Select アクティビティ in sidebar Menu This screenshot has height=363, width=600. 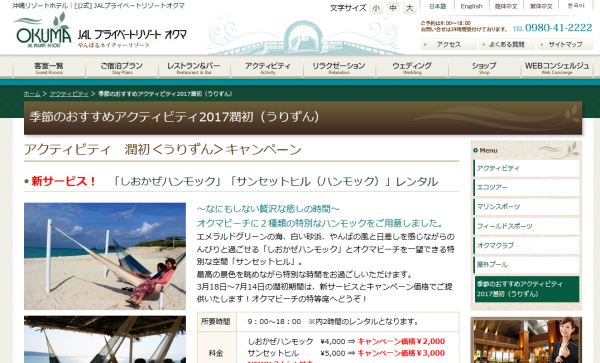click(527, 168)
